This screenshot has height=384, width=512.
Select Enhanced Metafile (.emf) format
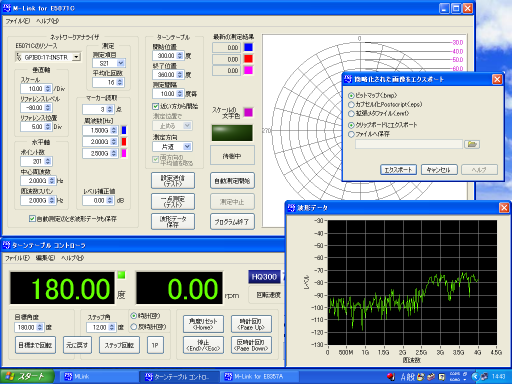351,114
